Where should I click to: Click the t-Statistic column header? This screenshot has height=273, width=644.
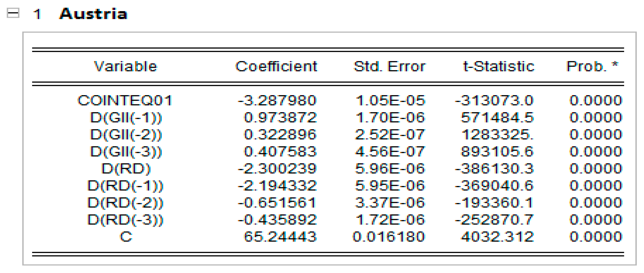(x=498, y=66)
